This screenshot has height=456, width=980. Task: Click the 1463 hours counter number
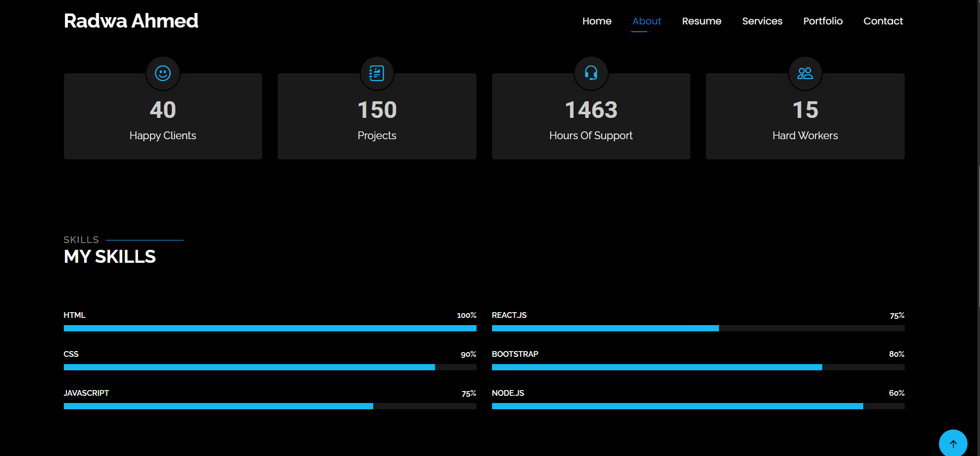click(591, 110)
